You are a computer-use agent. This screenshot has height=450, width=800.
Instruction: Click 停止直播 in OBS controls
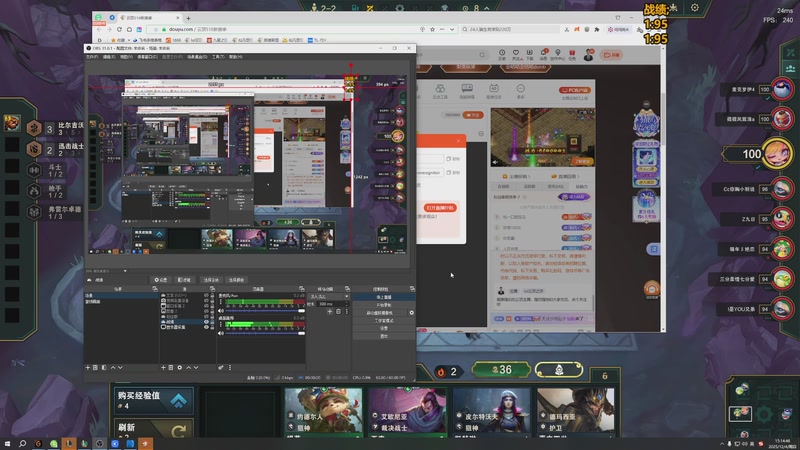(384, 297)
